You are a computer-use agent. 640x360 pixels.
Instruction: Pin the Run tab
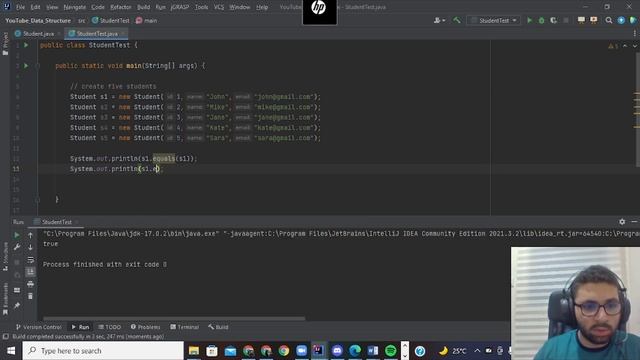[17, 305]
